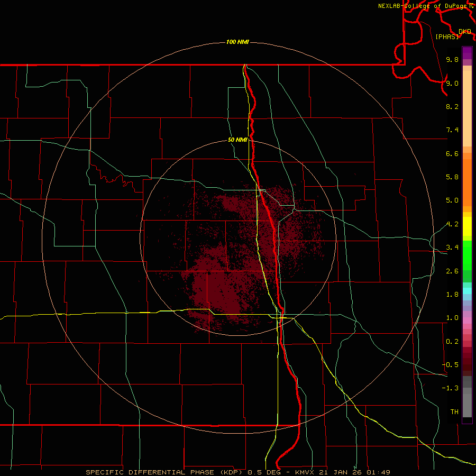Click the 100 NMI range ring label
The width and height of the screenshot is (476, 476).
tap(237, 42)
